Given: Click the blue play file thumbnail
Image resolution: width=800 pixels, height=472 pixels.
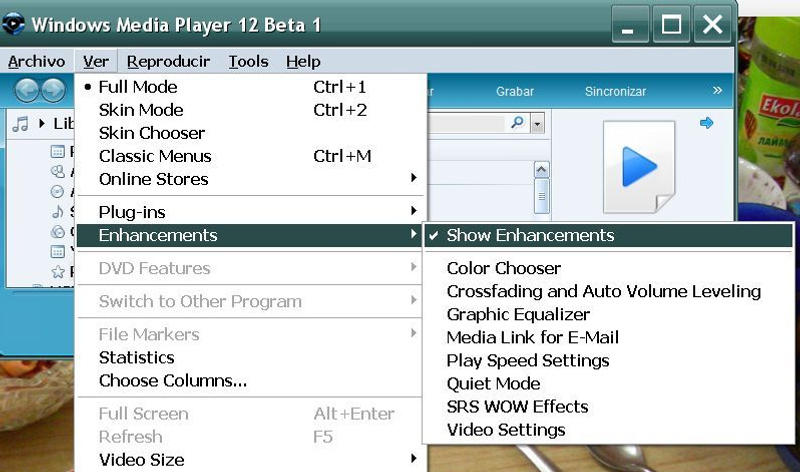Looking at the screenshot, I should tap(638, 165).
